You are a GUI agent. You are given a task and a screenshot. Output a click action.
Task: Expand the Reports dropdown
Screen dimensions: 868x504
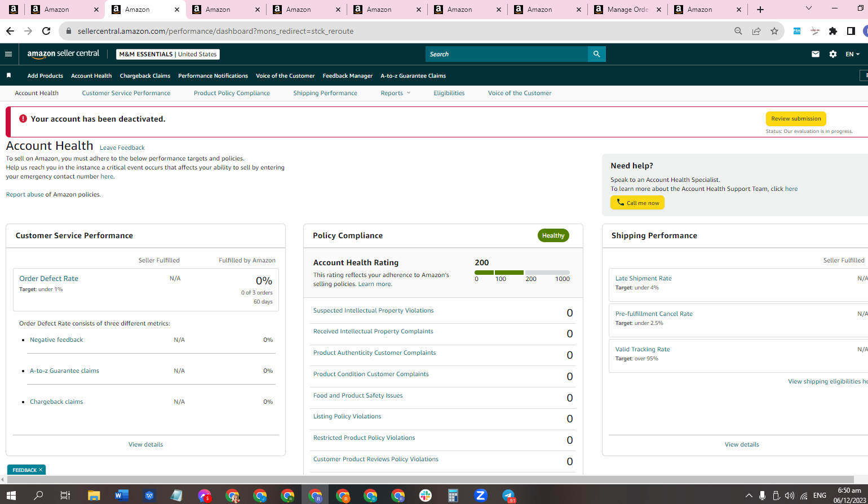pyautogui.click(x=396, y=93)
